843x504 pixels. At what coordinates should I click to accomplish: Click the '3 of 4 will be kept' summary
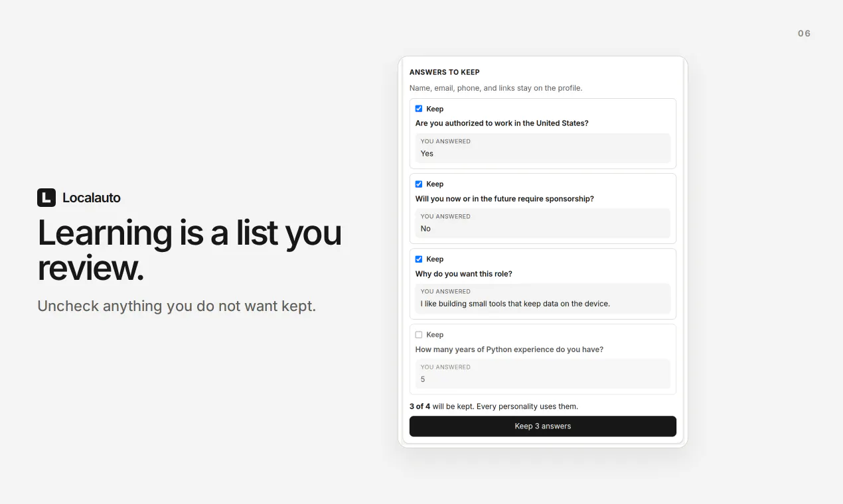pyautogui.click(x=494, y=407)
